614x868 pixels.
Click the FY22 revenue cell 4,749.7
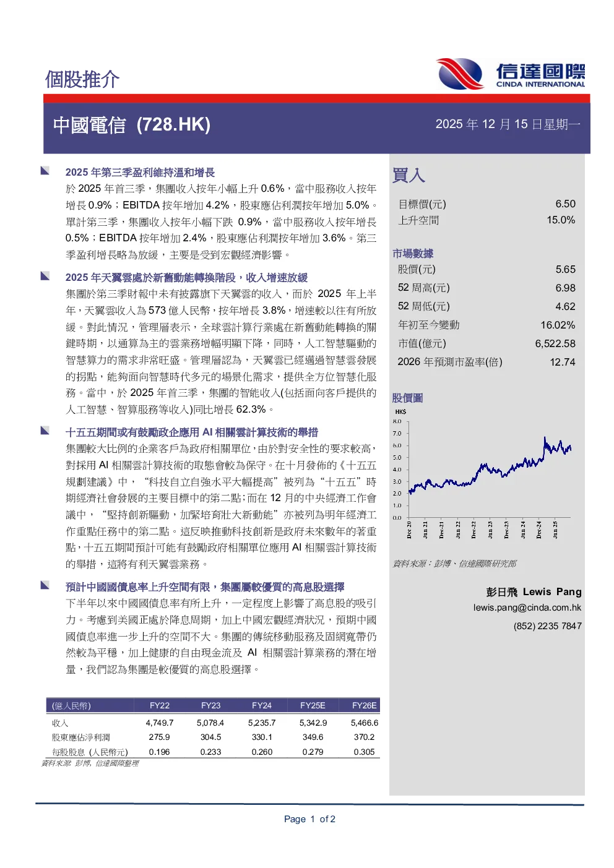point(160,723)
